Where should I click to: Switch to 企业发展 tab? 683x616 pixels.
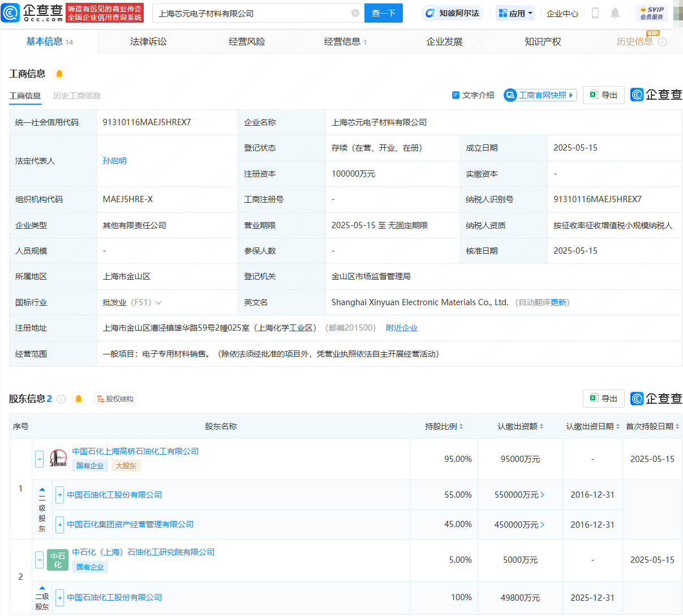tap(444, 41)
